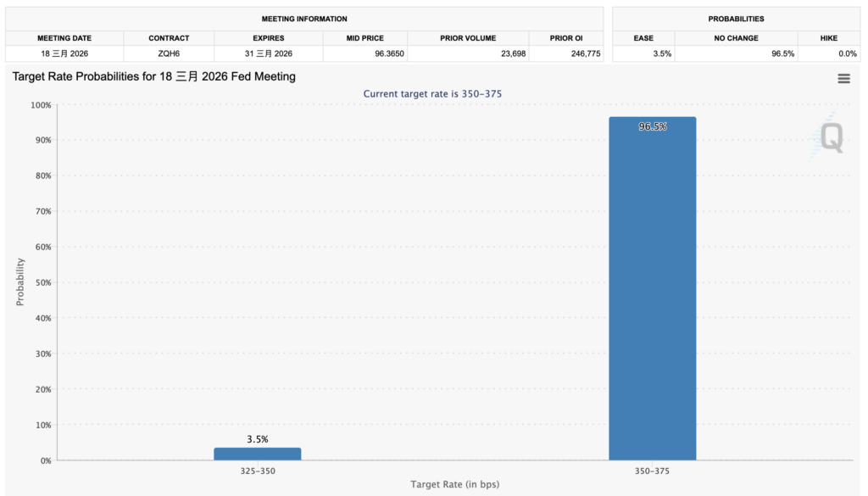Select the 350-375 target rate bar
868x496 pixels.
click(652, 288)
